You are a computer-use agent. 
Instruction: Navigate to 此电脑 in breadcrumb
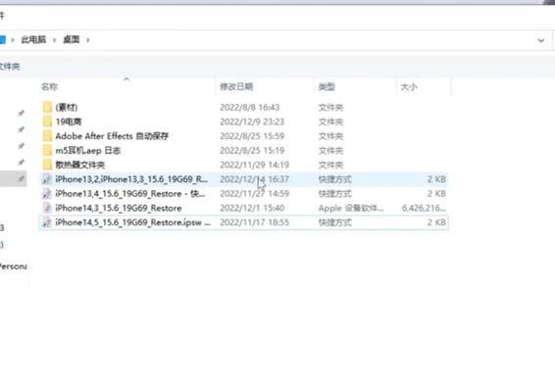(x=33, y=39)
